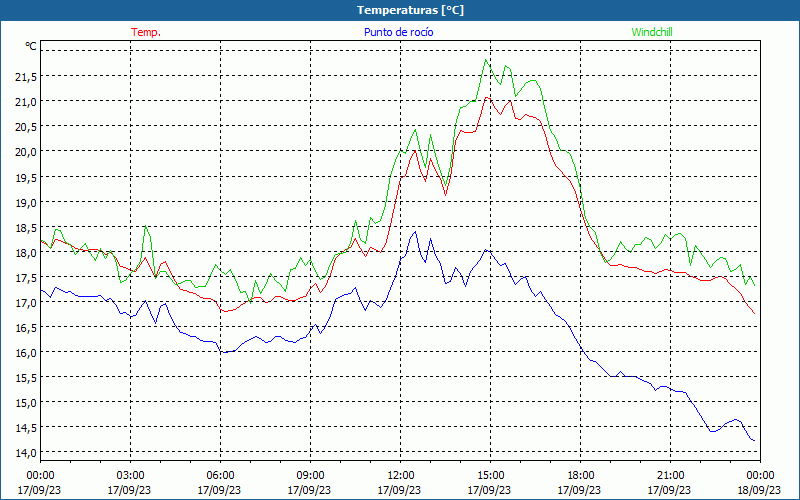Image resolution: width=800 pixels, height=500 pixels.
Task: Click the 21:00 time axis label
Action: [x=670, y=476]
